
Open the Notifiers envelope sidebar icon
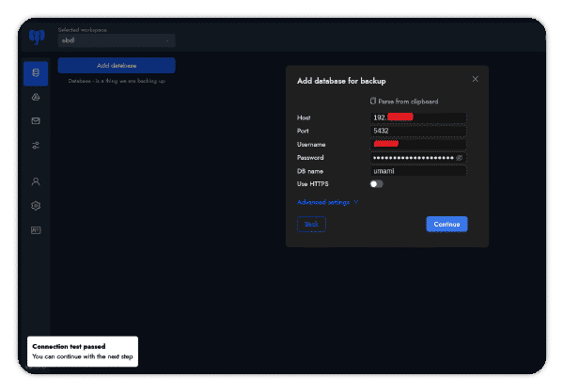coord(36,121)
